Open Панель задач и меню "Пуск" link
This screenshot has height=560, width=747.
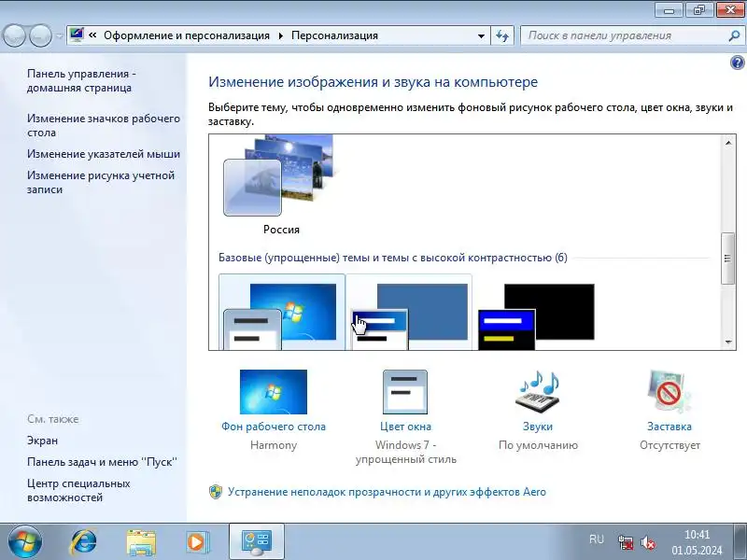click(102, 461)
